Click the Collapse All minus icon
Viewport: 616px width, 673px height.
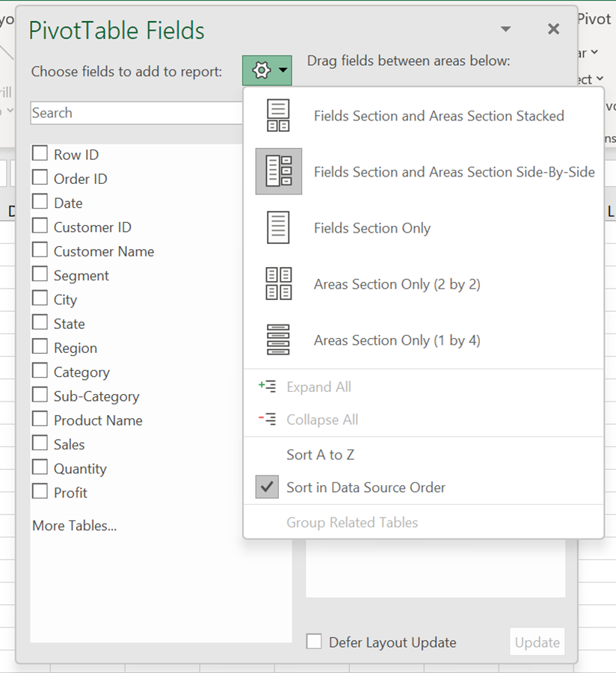tap(267, 420)
